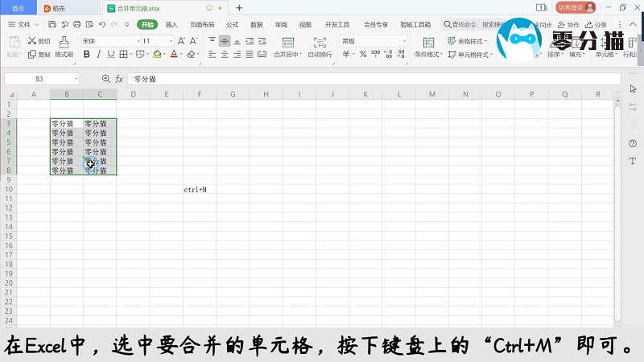This screenshot has height=362, width=644.
Task: Click the Bold formatting icon
Action: 86,55
